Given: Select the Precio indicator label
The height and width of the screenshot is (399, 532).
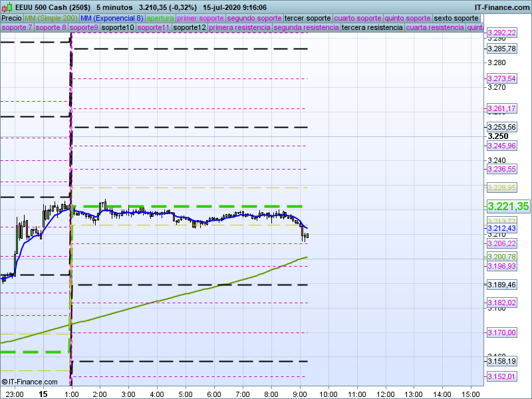Looking at the screenshot, I should 11,18.
